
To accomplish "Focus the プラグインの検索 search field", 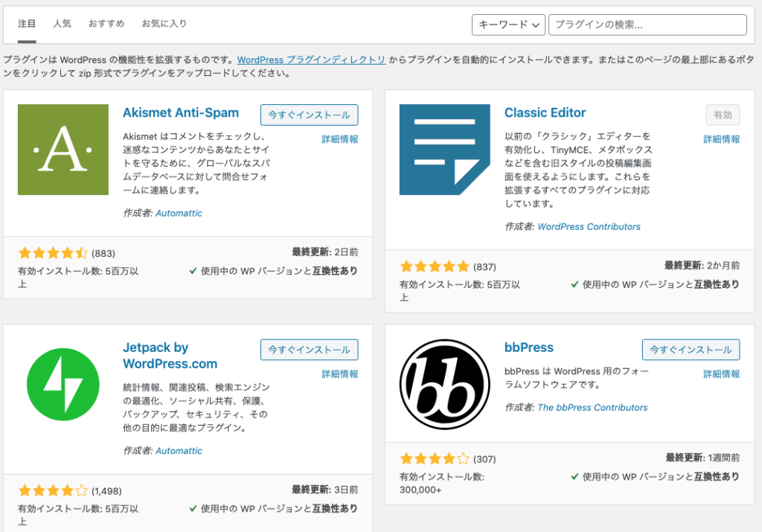I will [647, 25].
